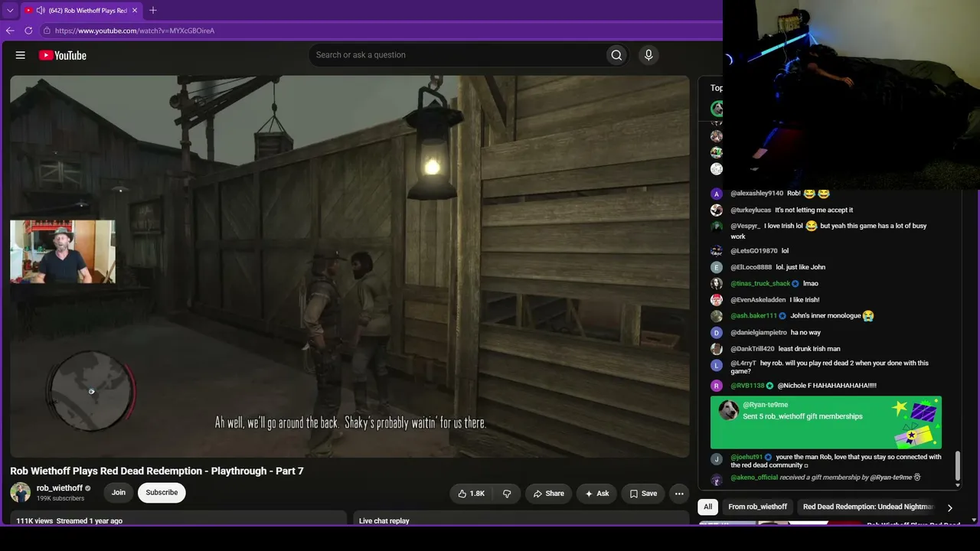Screen dimensions: 980x551
Task: Dislike this video
Action: (507, 494)
